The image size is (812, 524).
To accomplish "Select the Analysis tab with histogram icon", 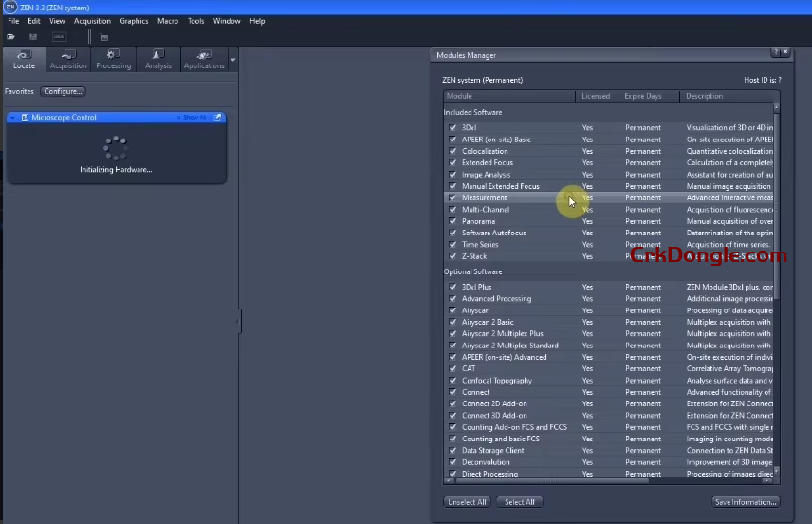I will [x=158, y=60].
